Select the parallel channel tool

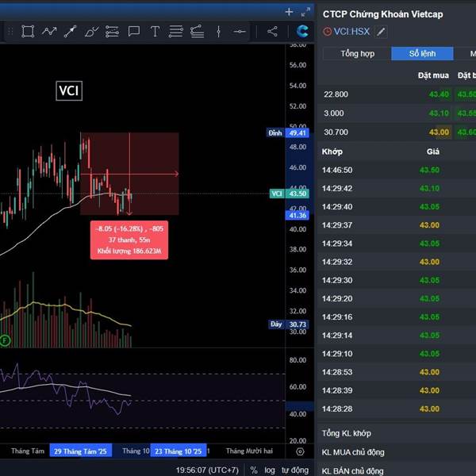click(x=112, y=32)
